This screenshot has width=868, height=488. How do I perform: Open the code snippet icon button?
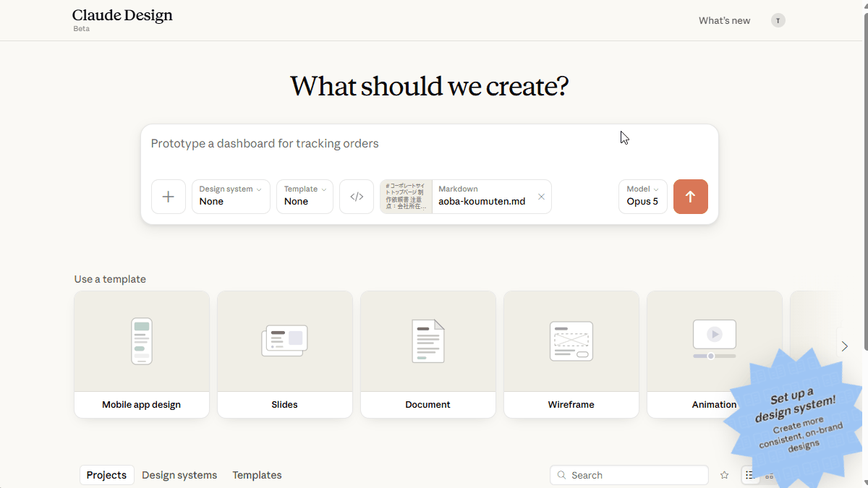point(357,197)
